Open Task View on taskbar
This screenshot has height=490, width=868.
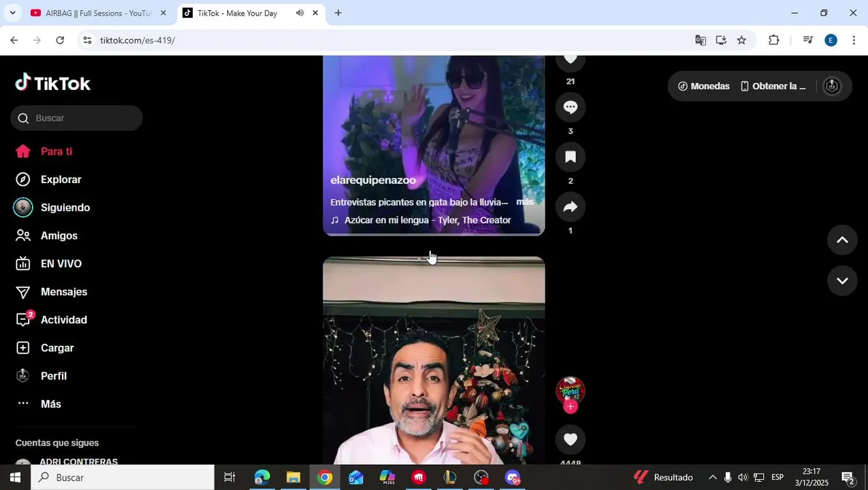(229, 478)
